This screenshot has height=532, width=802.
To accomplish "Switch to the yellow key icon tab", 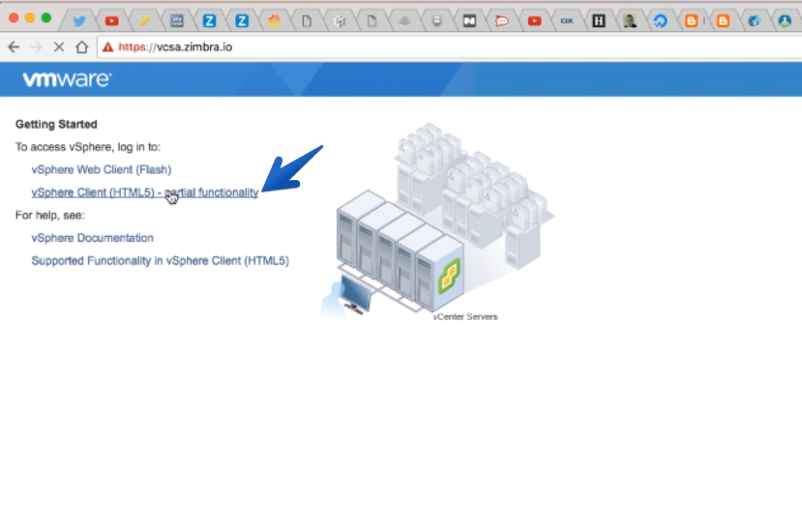I will click(x=144, y=21).
